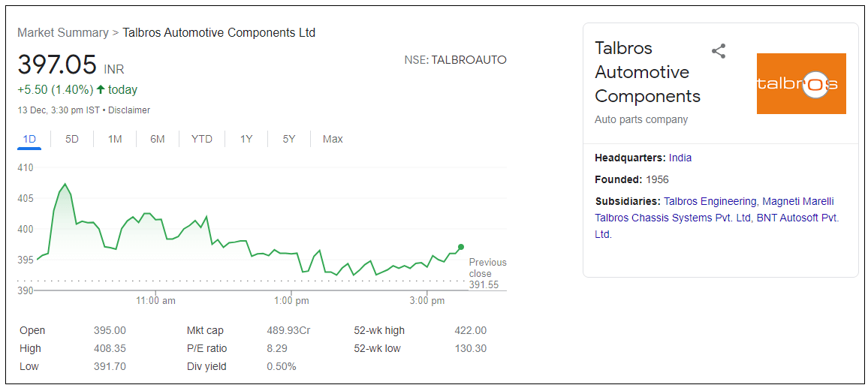Click High value 408.35
This screenshot has height=388, width=868.
point(110,349)
